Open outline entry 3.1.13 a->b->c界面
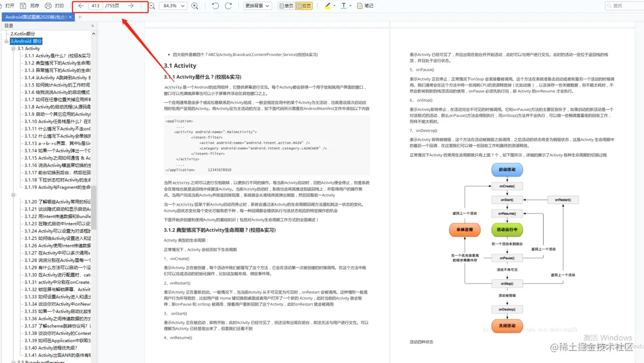 coord(57,143)
